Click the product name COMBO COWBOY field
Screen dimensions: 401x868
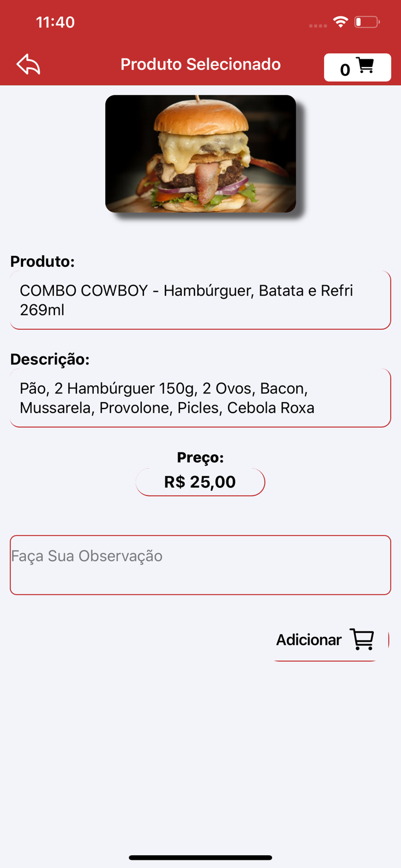tap(200, 300)
